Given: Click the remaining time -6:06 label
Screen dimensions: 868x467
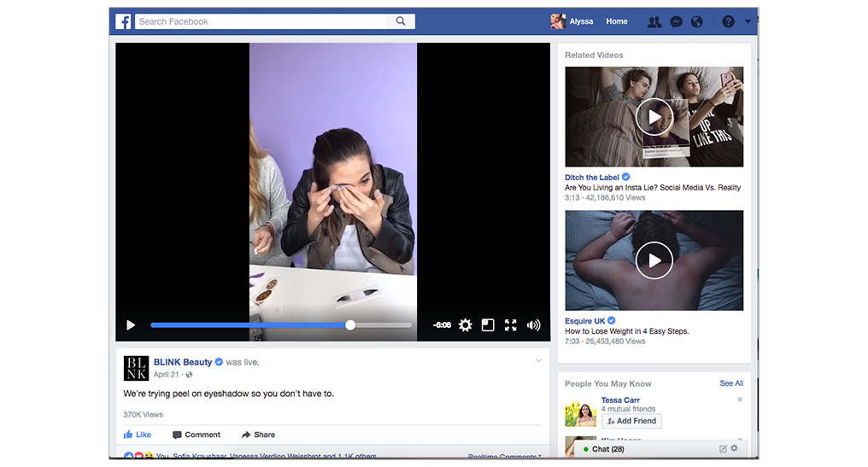Looking at the screenshot, I should tap(442, 324).
